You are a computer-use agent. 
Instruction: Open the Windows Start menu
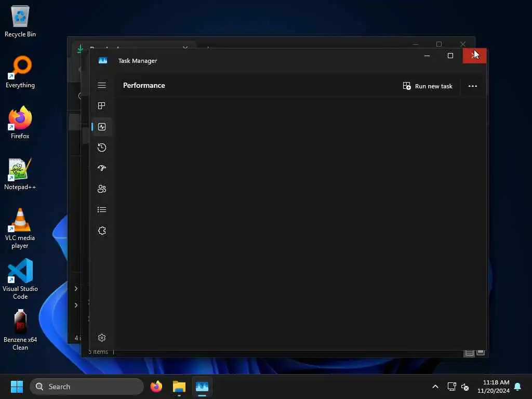pyautogui.click(x=17, y=387)
